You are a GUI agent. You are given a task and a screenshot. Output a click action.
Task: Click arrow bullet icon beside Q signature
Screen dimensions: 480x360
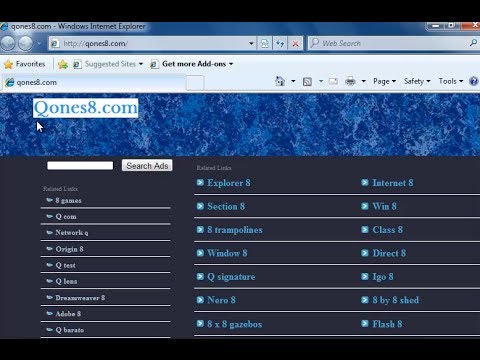[200, 276]
